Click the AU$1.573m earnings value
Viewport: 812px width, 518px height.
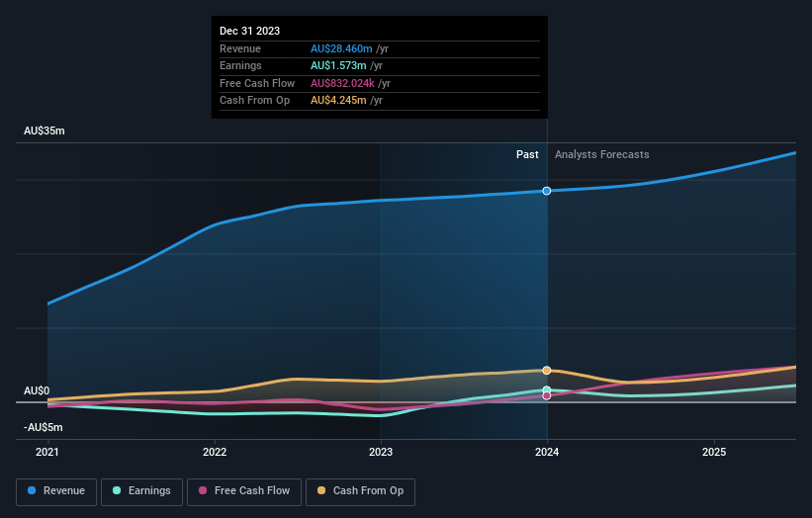tap(338, 65)
